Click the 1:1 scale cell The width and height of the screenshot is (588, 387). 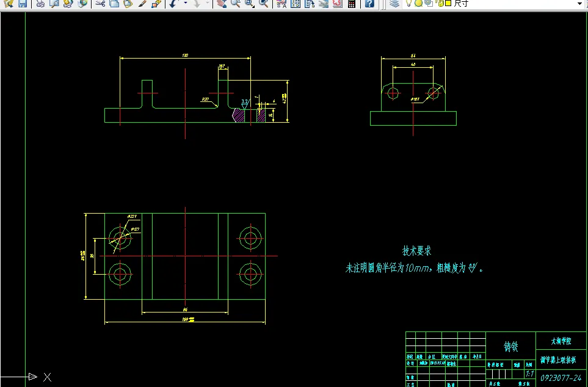[529, 374]
